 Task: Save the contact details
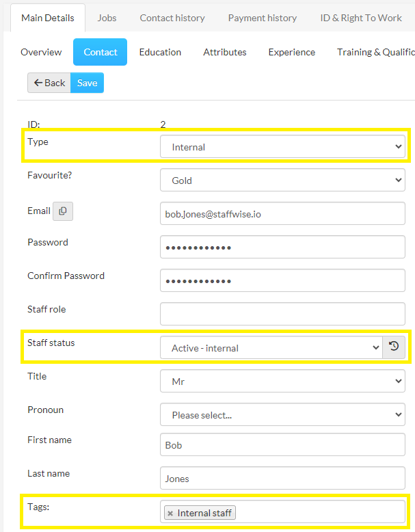click(x=88, y=83)
